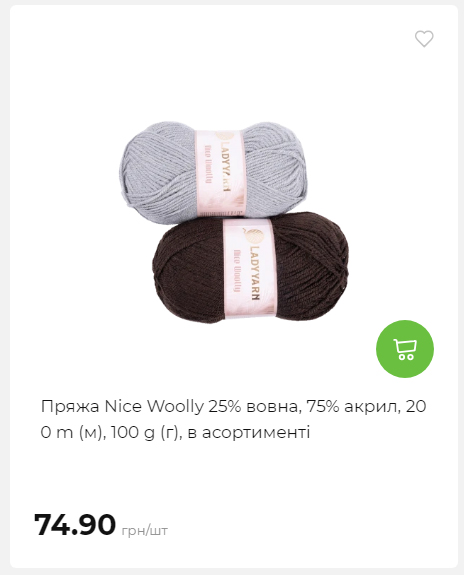Open the gray yarn skein image
This screenshot has height=575, width=464.
point(214,171)
